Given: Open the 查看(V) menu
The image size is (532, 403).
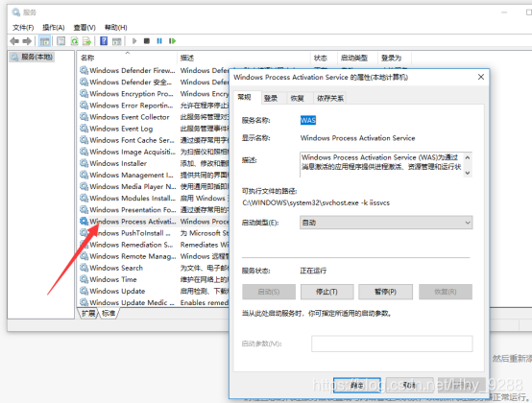Looking at the screenshot, I should tap(85, 28).
